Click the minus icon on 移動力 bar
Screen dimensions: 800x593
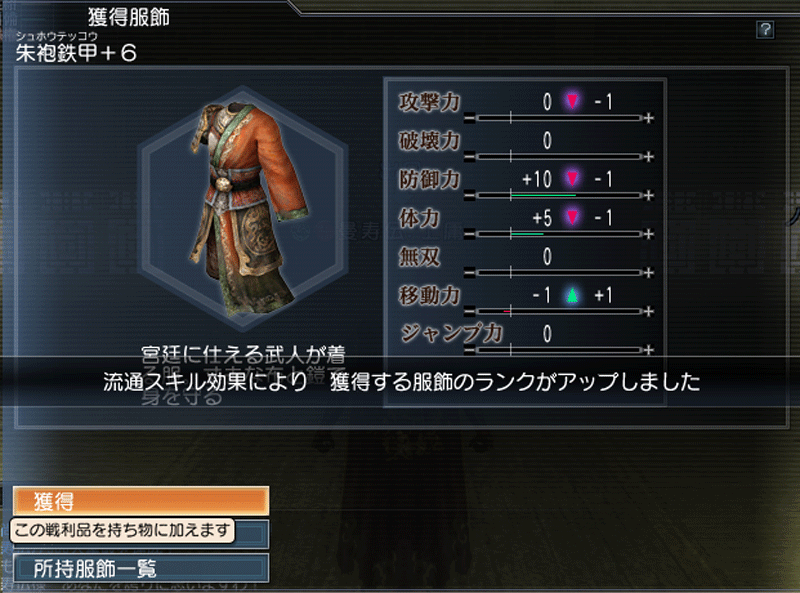[x=469, y=311]
